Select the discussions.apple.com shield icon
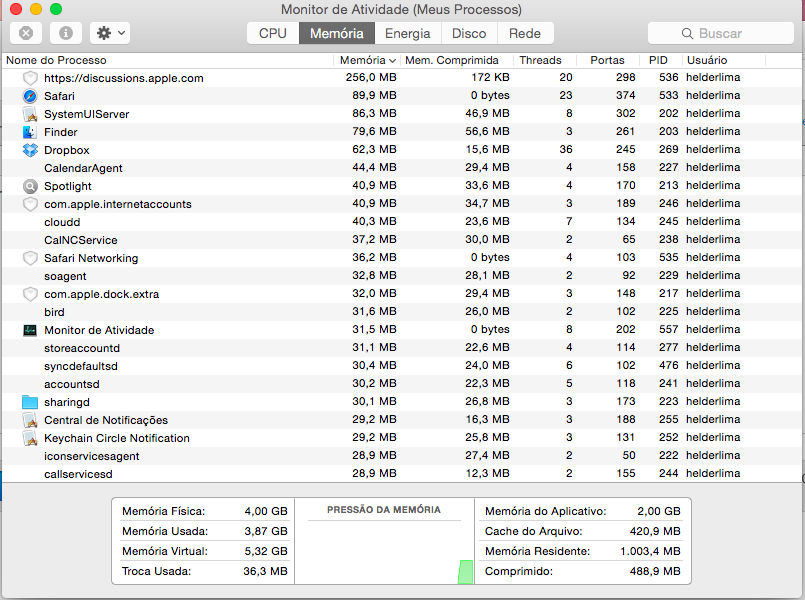This screenshot has width=805, height=600. click(30, 78)
